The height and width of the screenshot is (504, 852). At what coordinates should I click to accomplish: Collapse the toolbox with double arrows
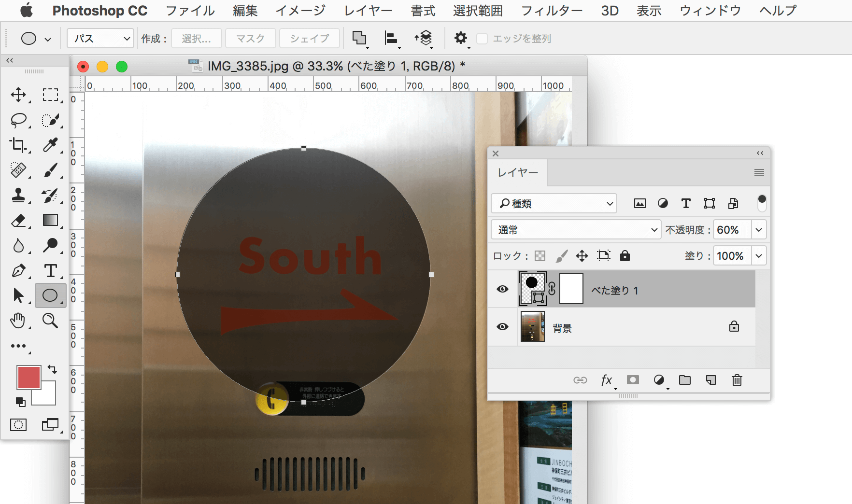[10, 60]
